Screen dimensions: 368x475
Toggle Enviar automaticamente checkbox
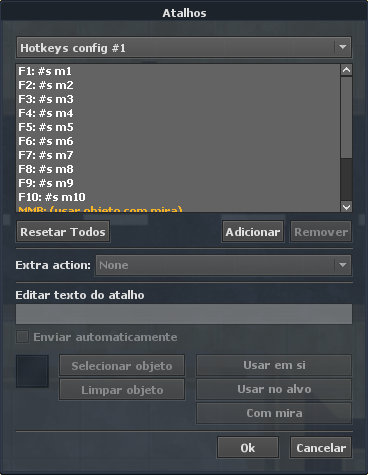22,337
